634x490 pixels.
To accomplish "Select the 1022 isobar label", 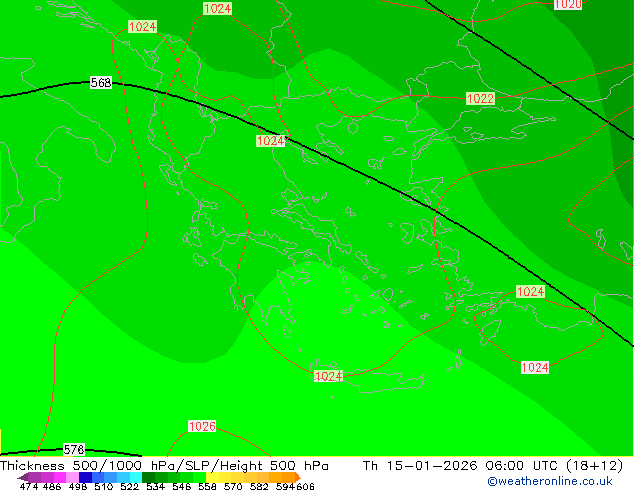I will click(480, 99).
